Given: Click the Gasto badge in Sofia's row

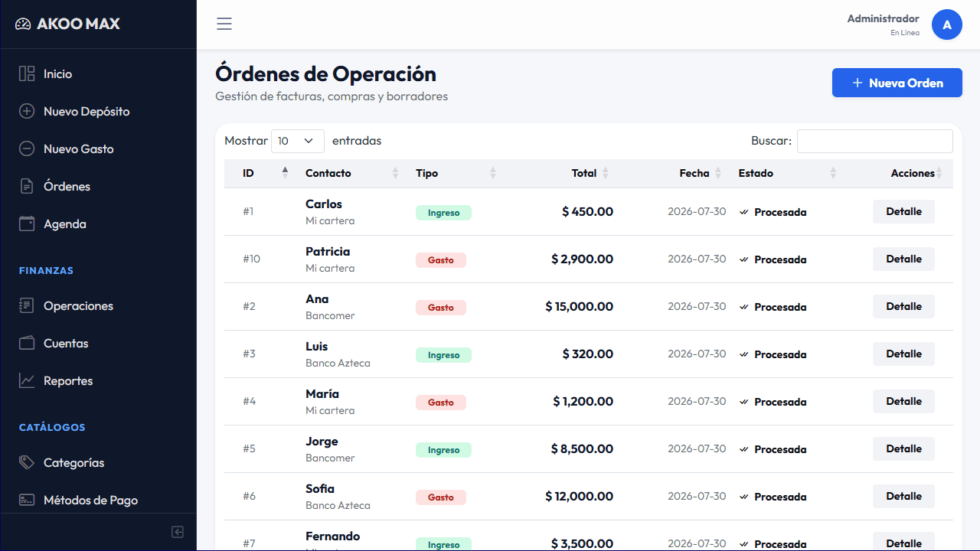Looking at the screenshot, I should click(x=441, y=497).
